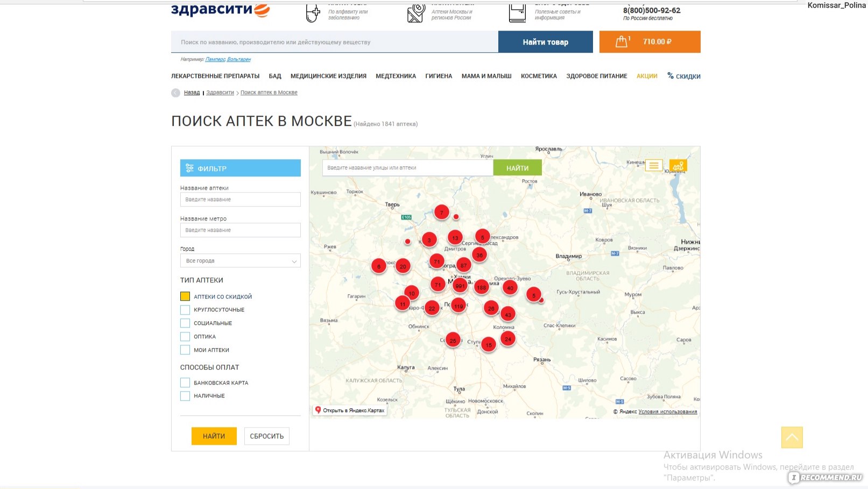Click map cluster marker 36
The height and width of the screenshot is (489, 868).
[479, 255]
